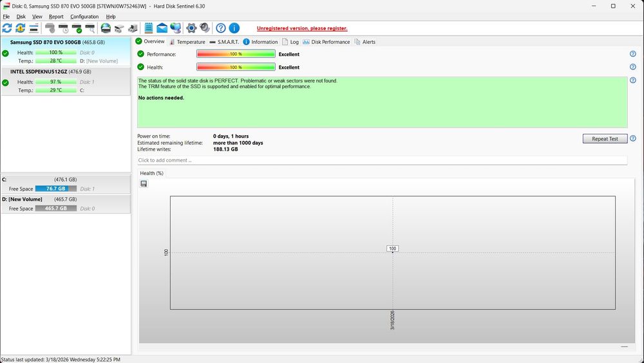This screenshot has height=363, width=644.
Task: Click the blue envelope e-mail icon
Action: coord(162,28)
